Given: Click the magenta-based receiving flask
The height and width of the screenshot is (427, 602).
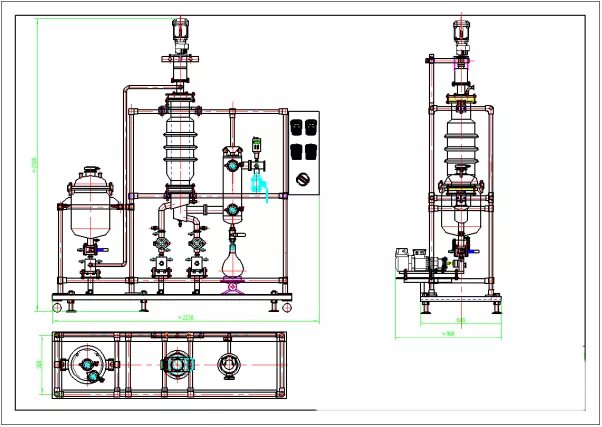Looking at the screenshot, I should [x=233, y=267].
